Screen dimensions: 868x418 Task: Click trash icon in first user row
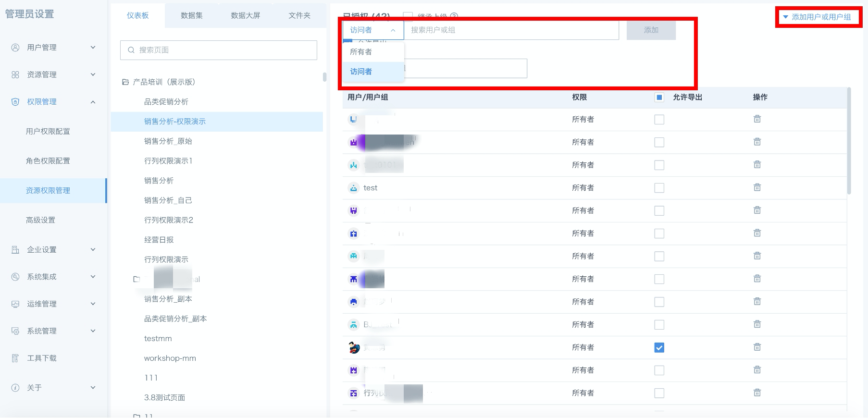(x=757, y=119)
